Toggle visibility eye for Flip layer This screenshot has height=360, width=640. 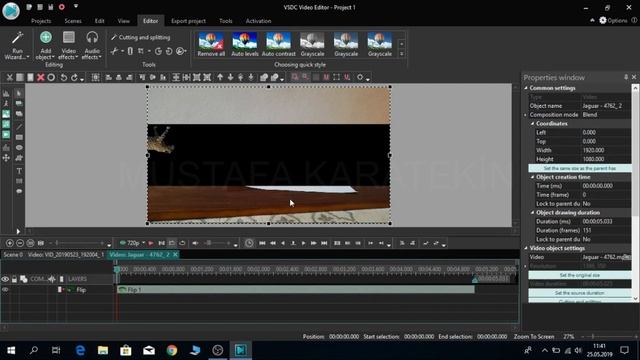tap(5, 290)
